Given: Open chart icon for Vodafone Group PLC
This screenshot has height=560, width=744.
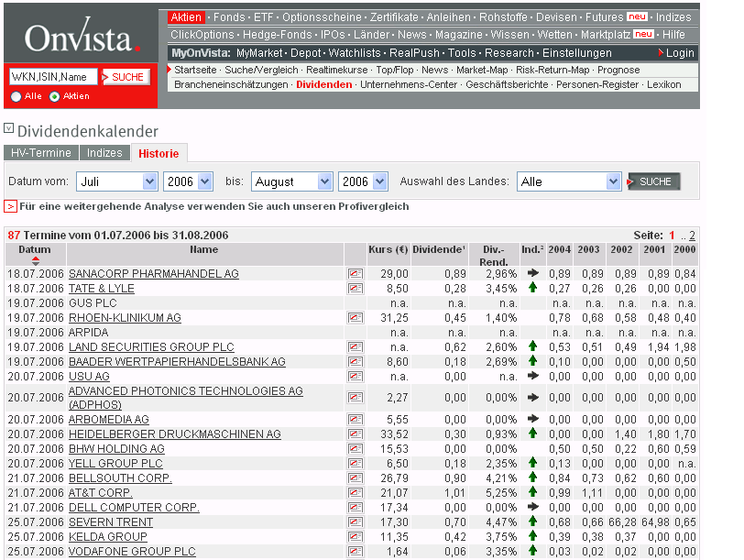Looking at the screenshot, I should pyautogui.click(x=355, y=552).
